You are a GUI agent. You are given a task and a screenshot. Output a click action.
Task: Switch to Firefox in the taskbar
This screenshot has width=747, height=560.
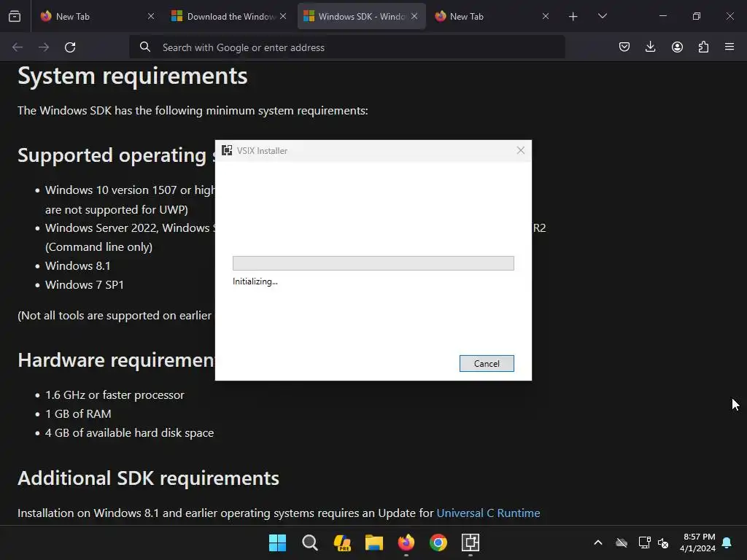pos(406,542)
